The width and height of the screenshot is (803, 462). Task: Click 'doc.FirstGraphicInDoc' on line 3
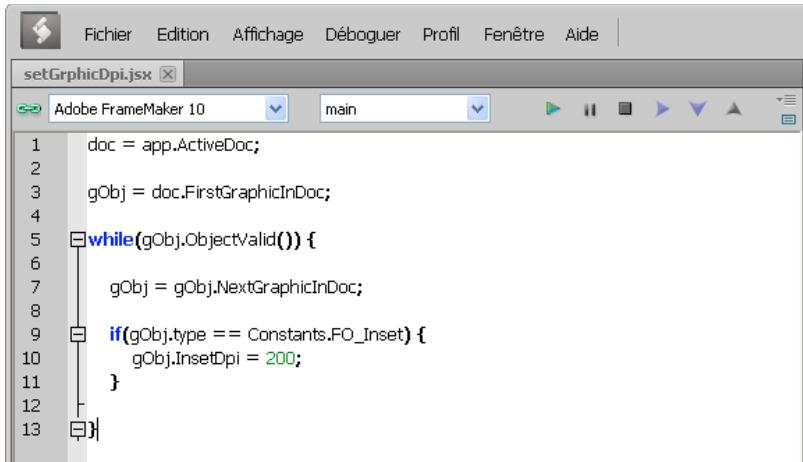point(238,193)
